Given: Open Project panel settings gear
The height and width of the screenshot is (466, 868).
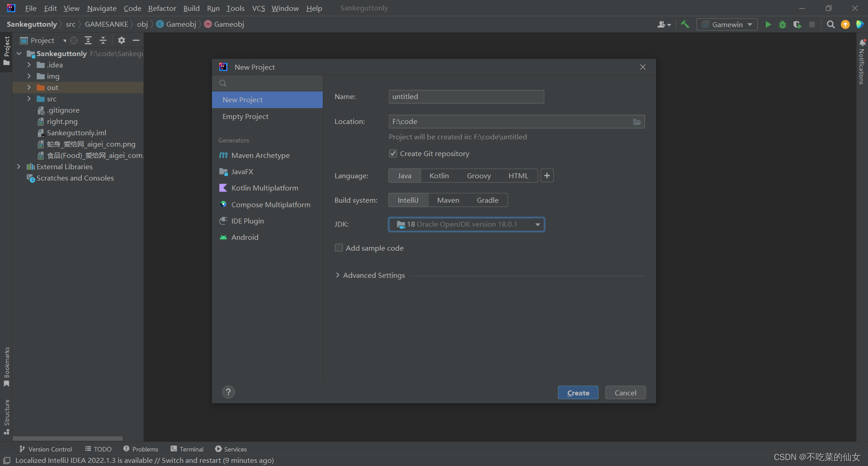Looking at the screenshot, I should (x=121, y=40).
